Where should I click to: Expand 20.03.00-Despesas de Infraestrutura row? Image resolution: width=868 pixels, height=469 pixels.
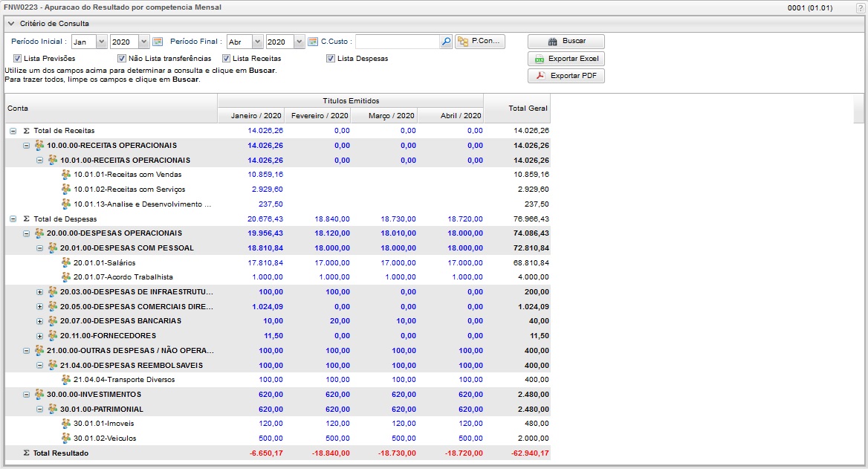point(40,292)
